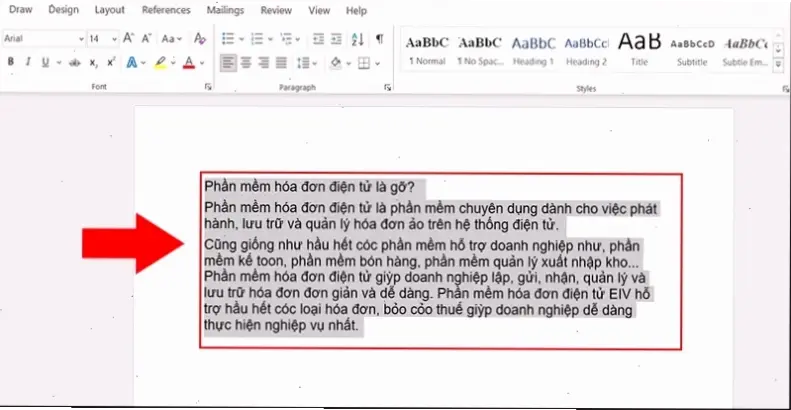This screenshot has width=791, height=410.
Task: Click Decrease Indent icon
Action: pyautogui.click(x=318, y=38)
